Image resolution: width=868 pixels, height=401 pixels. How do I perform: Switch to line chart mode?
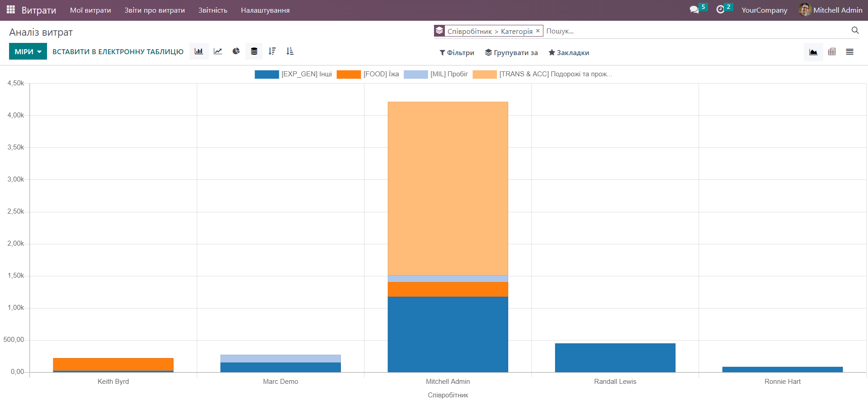218,51
